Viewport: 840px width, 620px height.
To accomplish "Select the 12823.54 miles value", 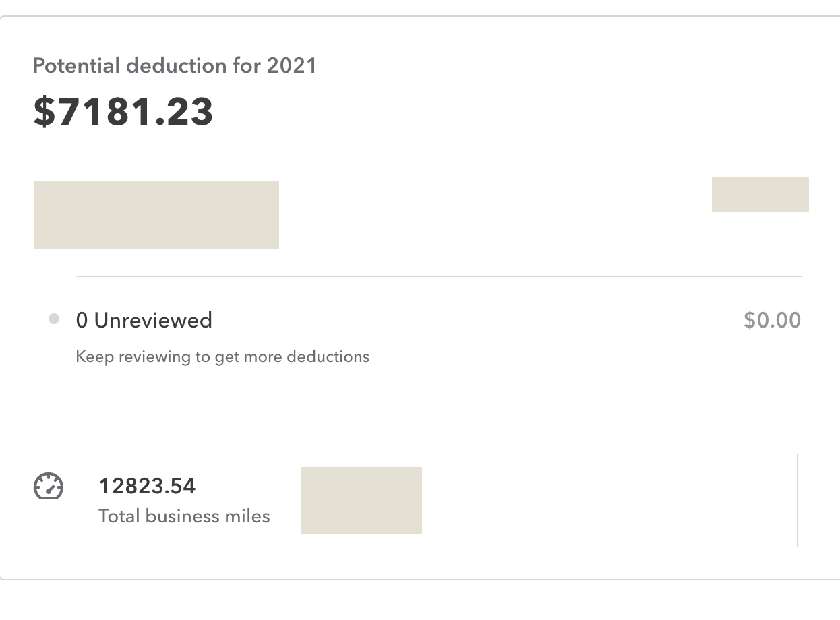I will coord(147,486).
